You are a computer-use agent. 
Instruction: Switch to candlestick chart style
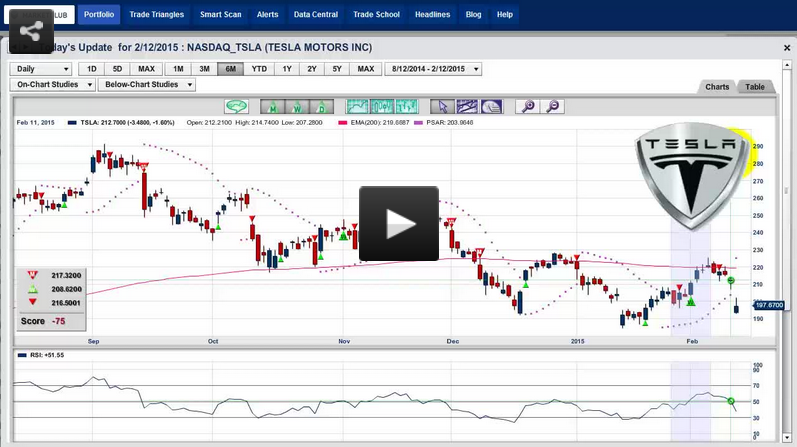click(382, 106)
